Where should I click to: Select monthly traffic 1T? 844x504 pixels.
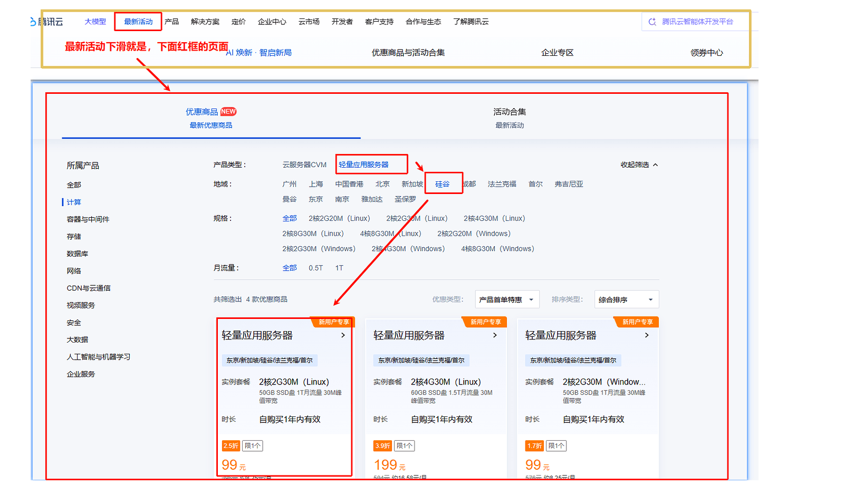(x=339, y=268)
